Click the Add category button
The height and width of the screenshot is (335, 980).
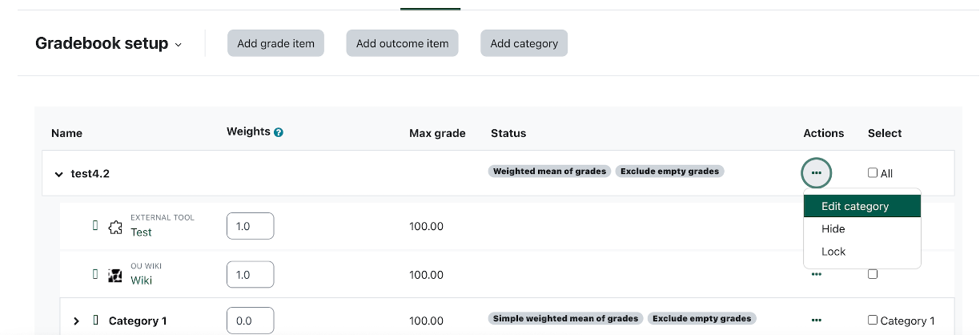(x=524, y=43)
